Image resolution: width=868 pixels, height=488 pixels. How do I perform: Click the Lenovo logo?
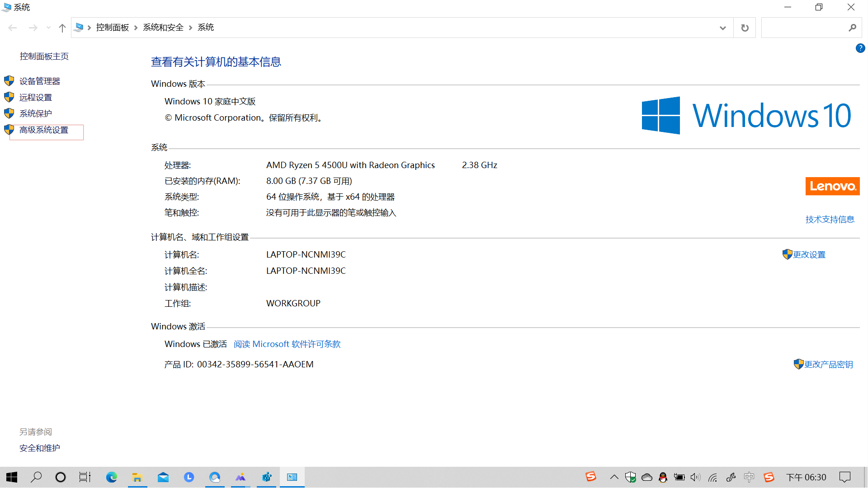pos(833,186)
